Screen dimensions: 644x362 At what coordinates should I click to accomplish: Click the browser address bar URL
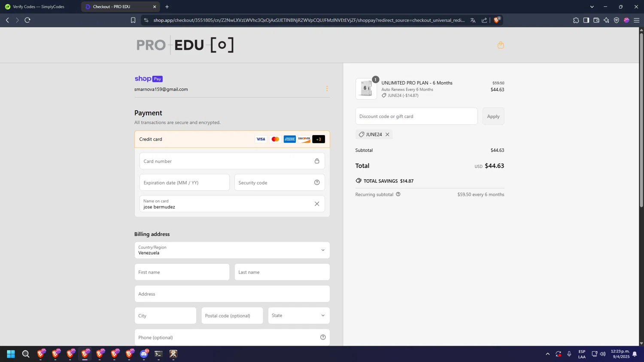(309, 20)
